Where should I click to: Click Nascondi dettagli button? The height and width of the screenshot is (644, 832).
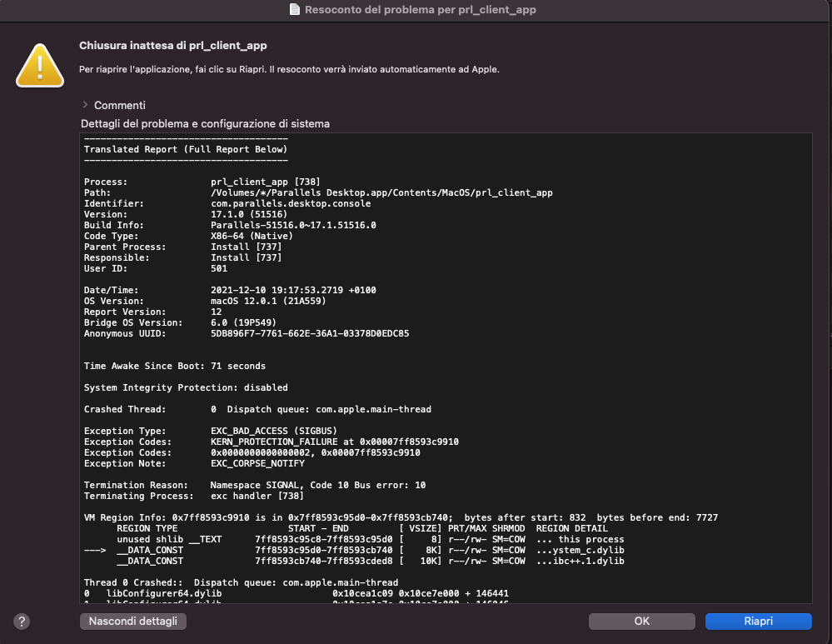point(132,622)
